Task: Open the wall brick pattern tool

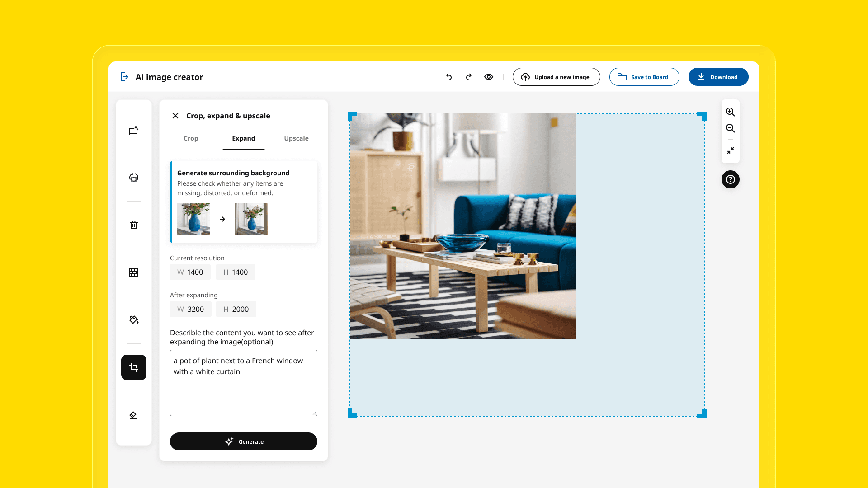Action: coord(134,272)
